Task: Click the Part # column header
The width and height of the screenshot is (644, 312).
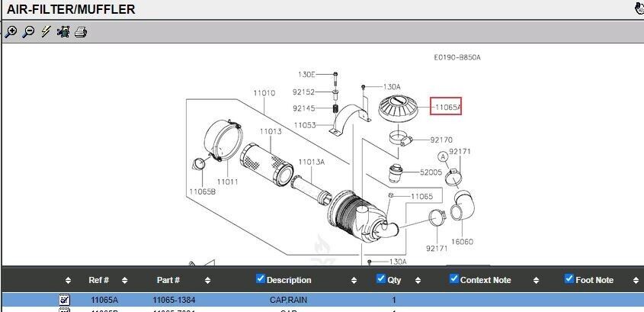Action: coord(168,280)
